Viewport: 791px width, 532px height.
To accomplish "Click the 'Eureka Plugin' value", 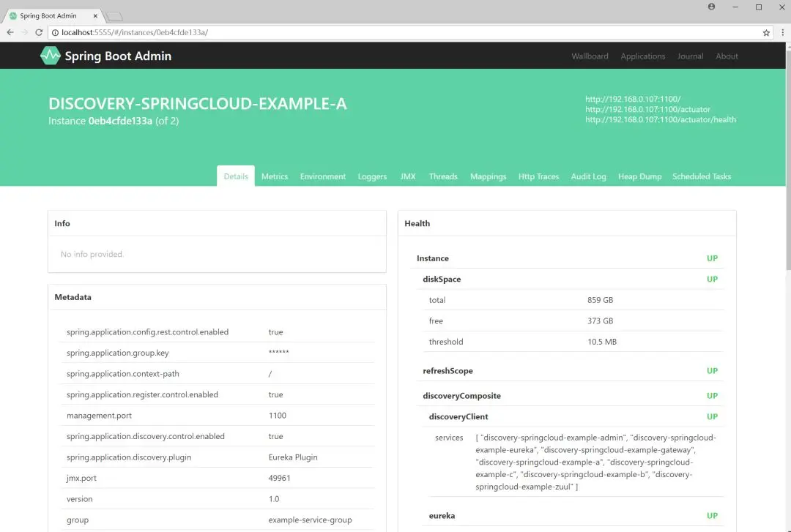I will pos(292,457).
